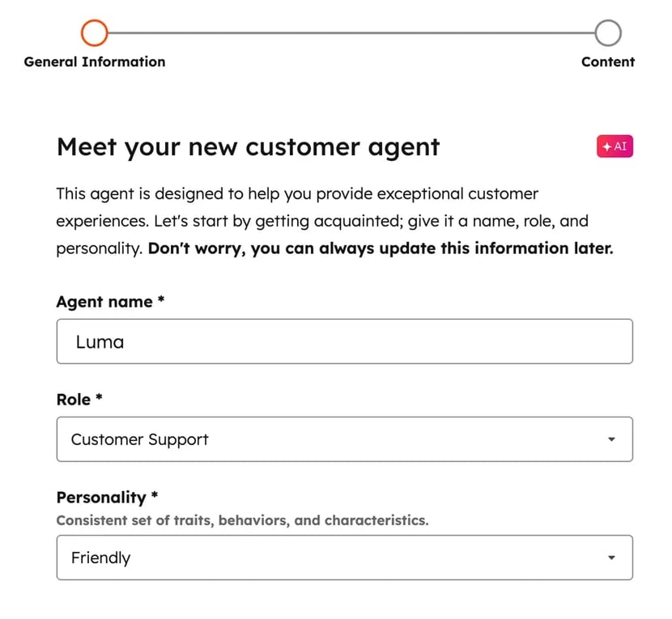672x619 pixels.
Task: Click the Personality field label
Action: 101,498
